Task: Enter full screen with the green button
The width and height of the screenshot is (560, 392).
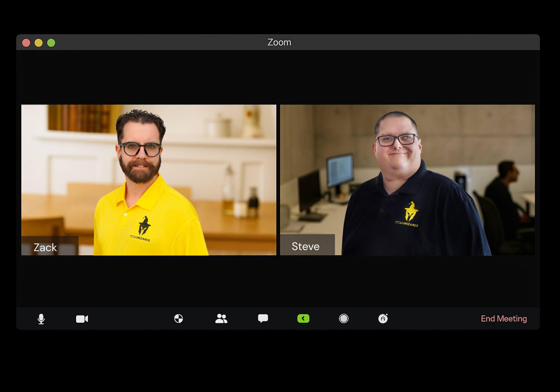Action: [x=51, y=43]
